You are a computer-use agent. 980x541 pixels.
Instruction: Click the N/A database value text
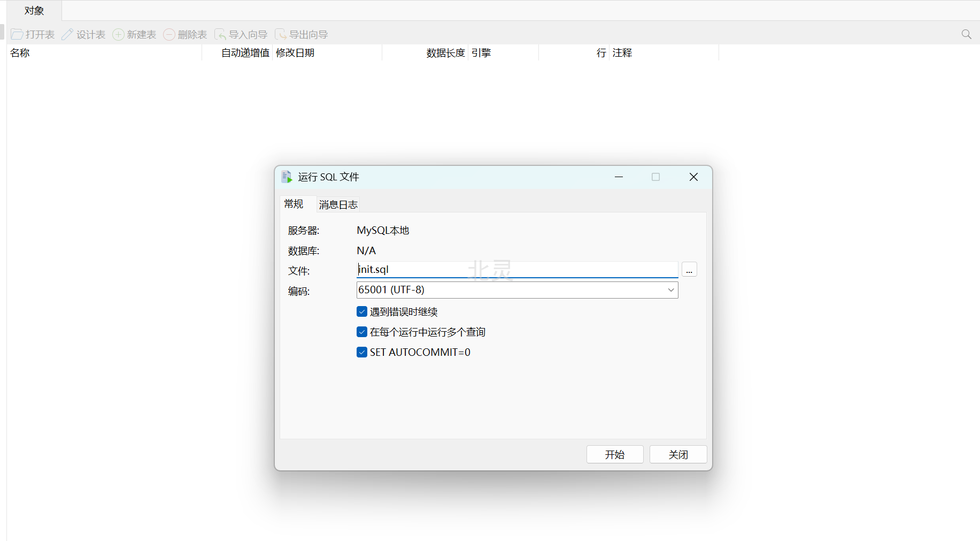click(366, 250)
